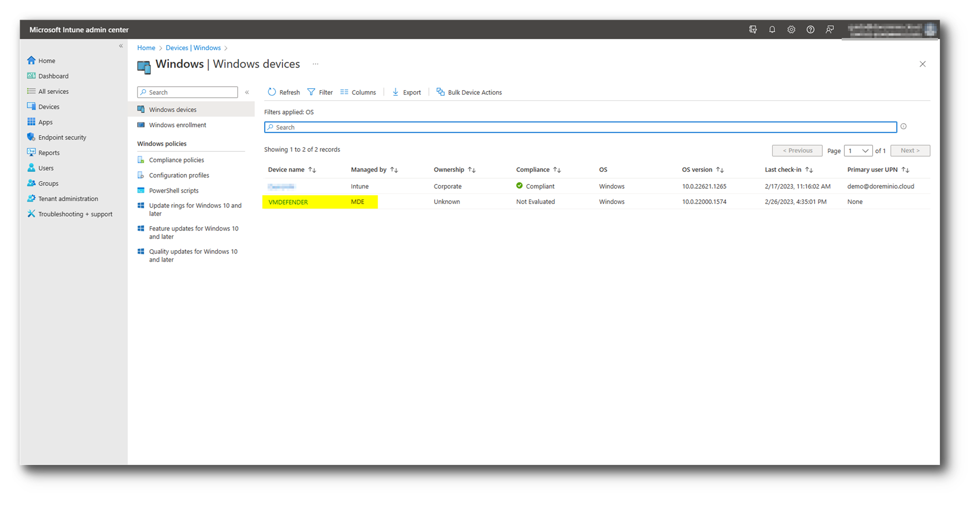Close the Windows devices blade
980x505 pixels.
(922, 64)
